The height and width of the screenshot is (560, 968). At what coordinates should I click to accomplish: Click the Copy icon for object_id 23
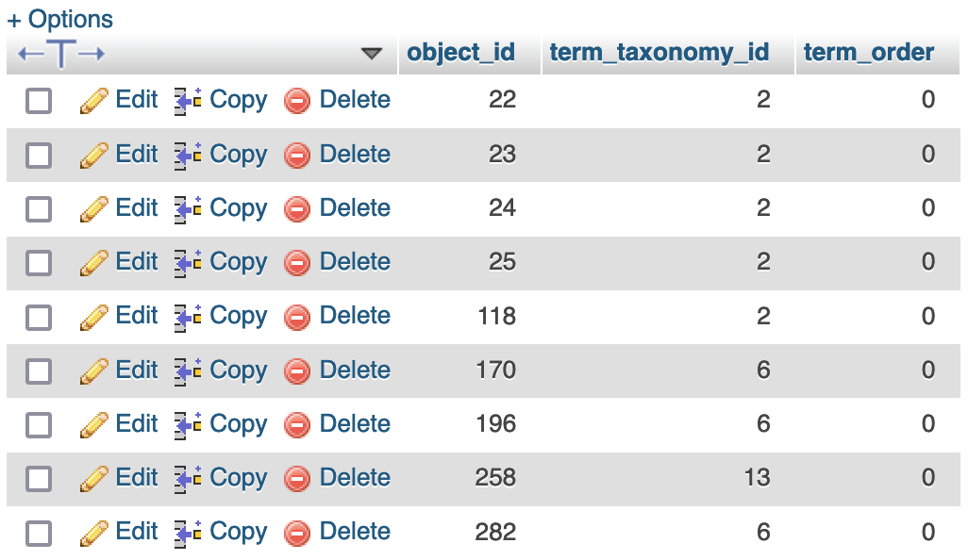click(185, 154)
